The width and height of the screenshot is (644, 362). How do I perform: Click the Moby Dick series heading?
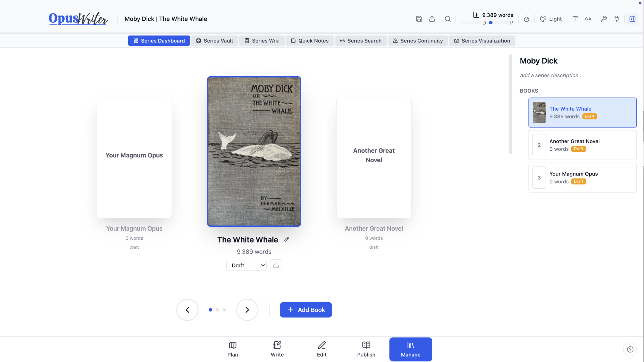[x=538, y=61]
